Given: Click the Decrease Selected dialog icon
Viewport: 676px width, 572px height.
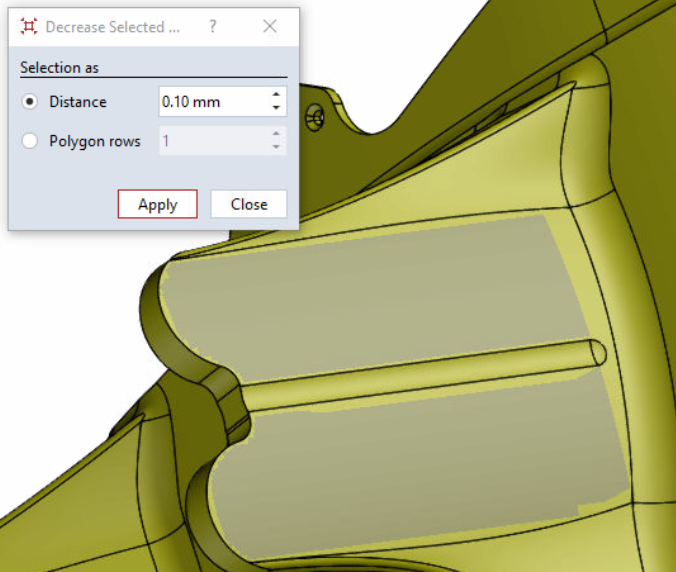Looking at the screenshot, I should [29, 27].
